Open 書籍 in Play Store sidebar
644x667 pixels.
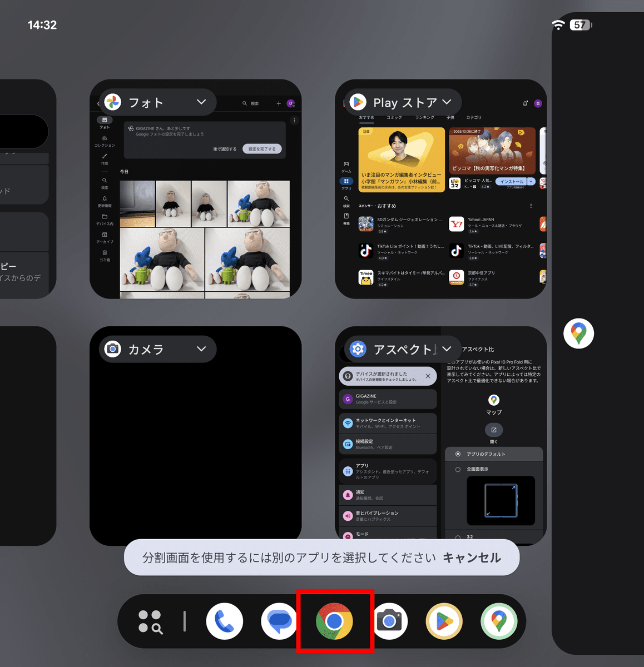point(346,218)
